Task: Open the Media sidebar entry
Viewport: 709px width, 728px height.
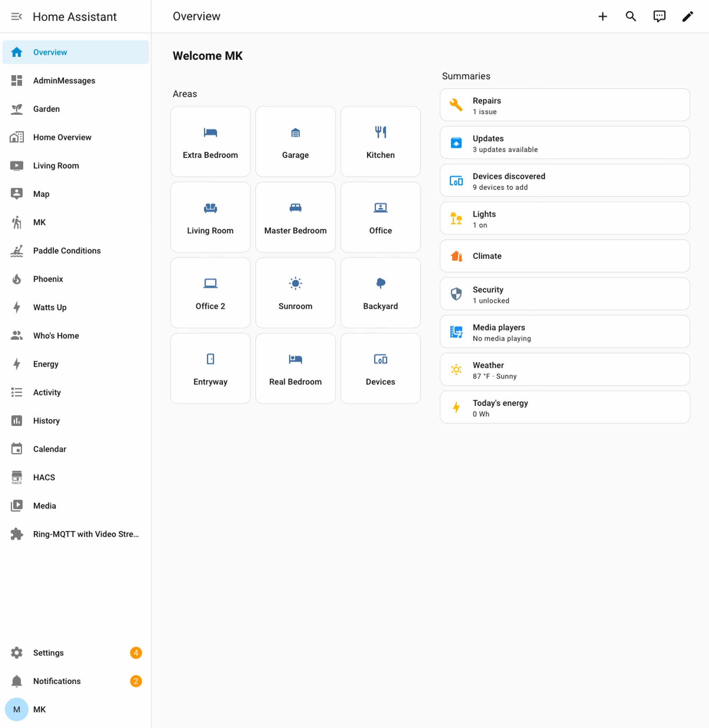Action: click(44, 506)
